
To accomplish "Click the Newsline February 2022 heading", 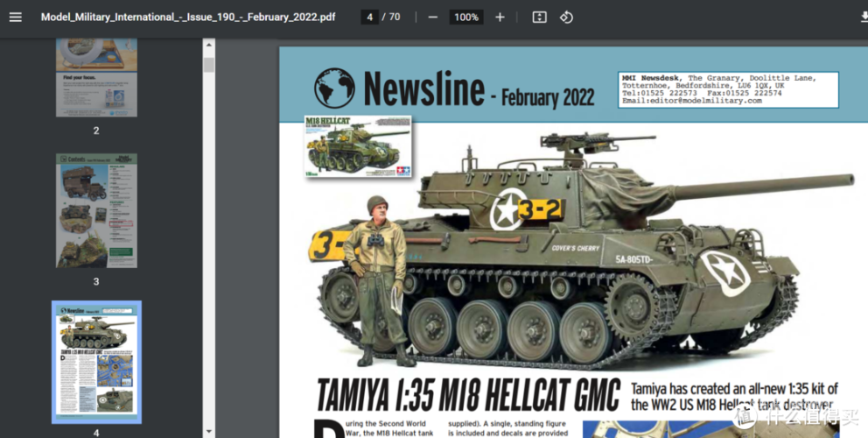I will 479,91.
